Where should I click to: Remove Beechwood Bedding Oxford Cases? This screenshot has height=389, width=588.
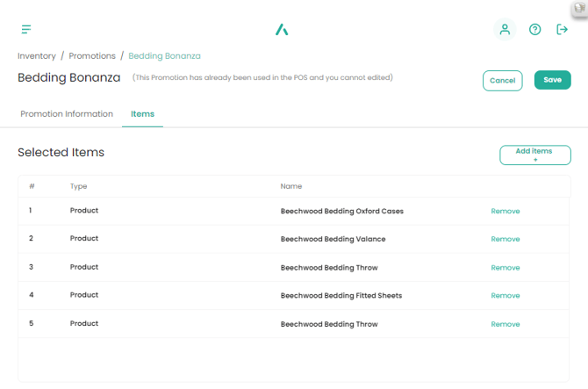[x=506, y=212]
